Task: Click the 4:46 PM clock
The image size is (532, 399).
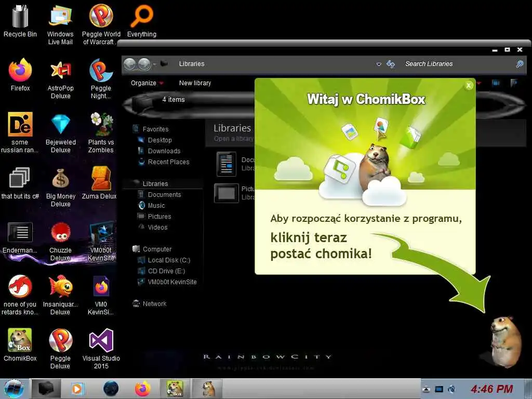Action: point(491,389)
